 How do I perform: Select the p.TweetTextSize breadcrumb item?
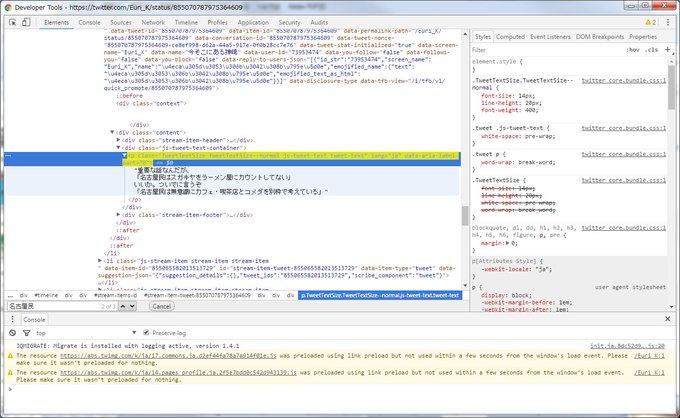379,295
